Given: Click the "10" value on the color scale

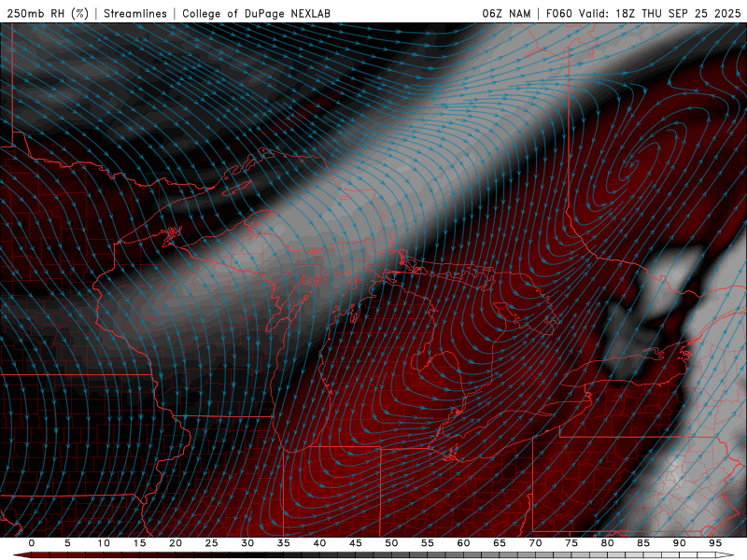Looking at the screenshot, I should pos(104,543).
